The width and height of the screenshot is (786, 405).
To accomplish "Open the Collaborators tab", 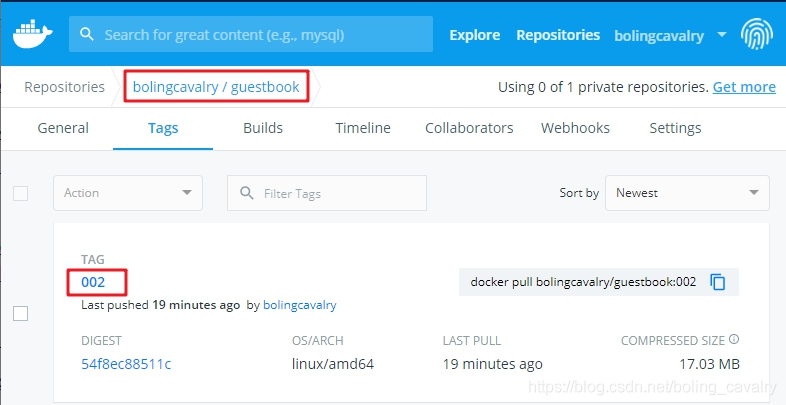I will click(x=469, y=128).
